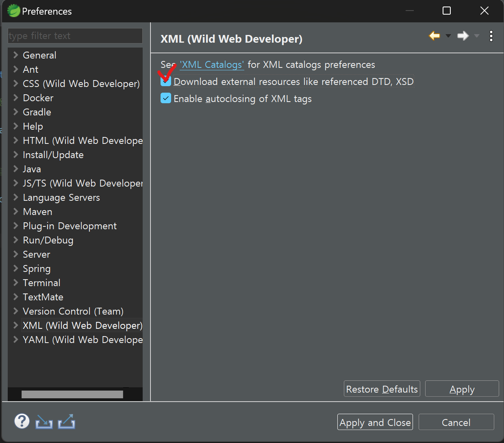Cancel the Preferences dialog
This screenshot has width=504, height=443.
click(456, 422)
